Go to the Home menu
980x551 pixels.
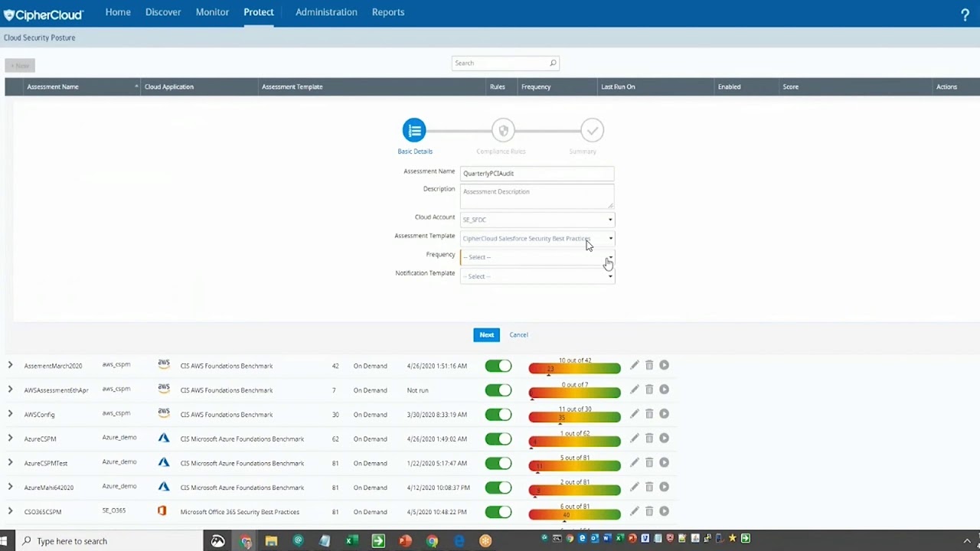click(x=118, y=12)
